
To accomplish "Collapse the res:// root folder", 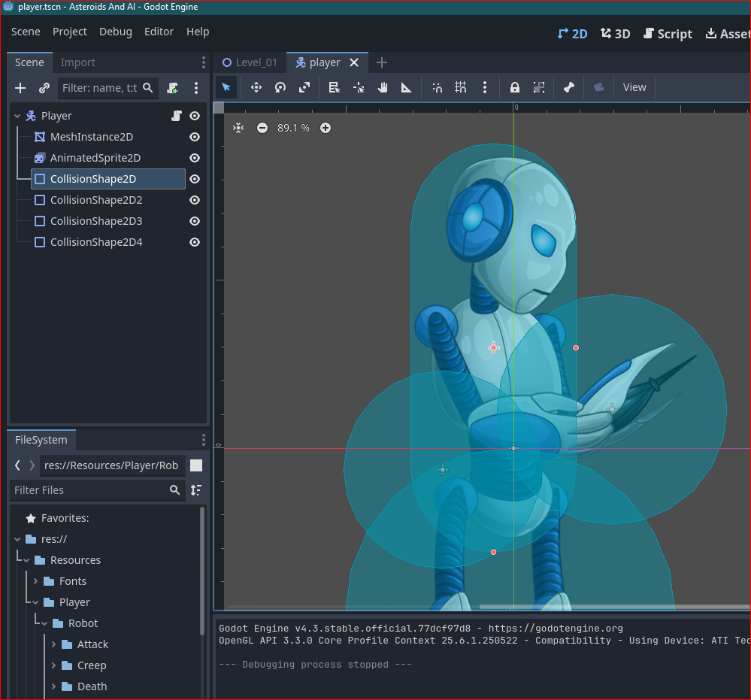I will point(17,540).
